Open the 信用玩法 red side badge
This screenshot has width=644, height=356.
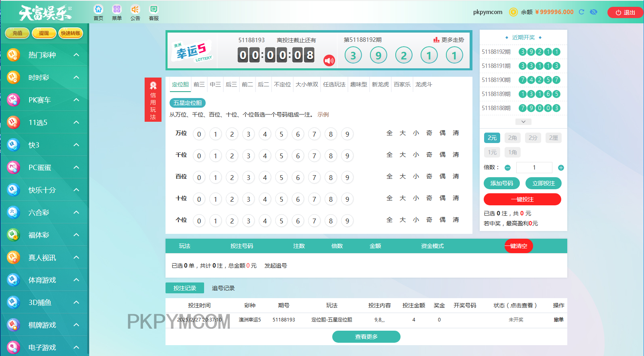153,100
